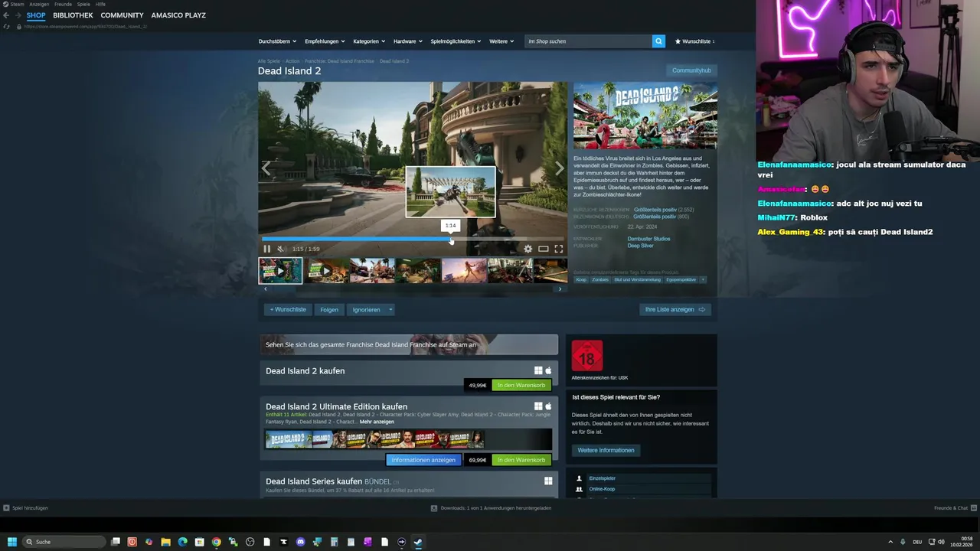The height and width of the screenshot is (551, 980).
Task: Switch to the BIBLIOTHEK tab
Action: (73, 15)
